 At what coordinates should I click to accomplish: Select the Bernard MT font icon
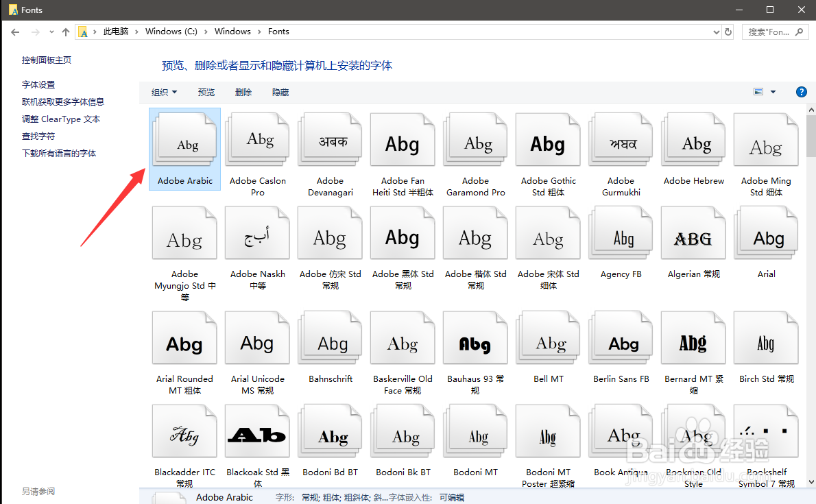[694, 337]
